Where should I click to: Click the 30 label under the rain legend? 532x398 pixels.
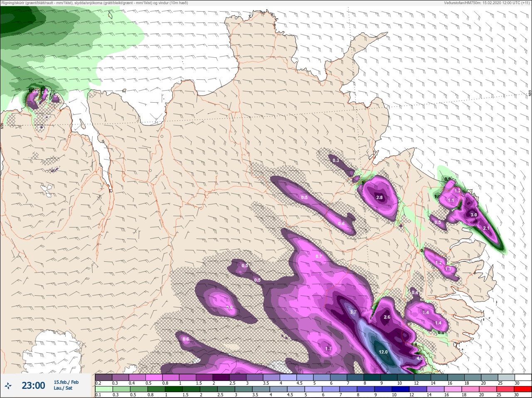tap(517, 395)
